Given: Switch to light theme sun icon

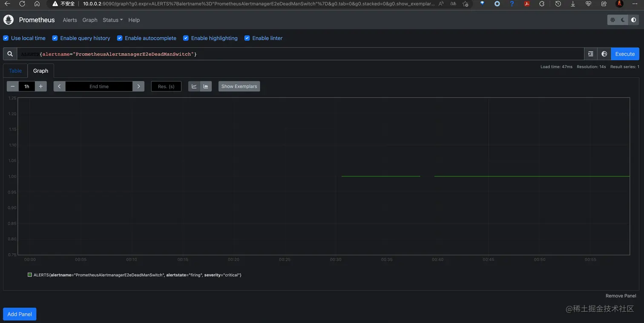Looking at the screenshot, I should (613, 20).
